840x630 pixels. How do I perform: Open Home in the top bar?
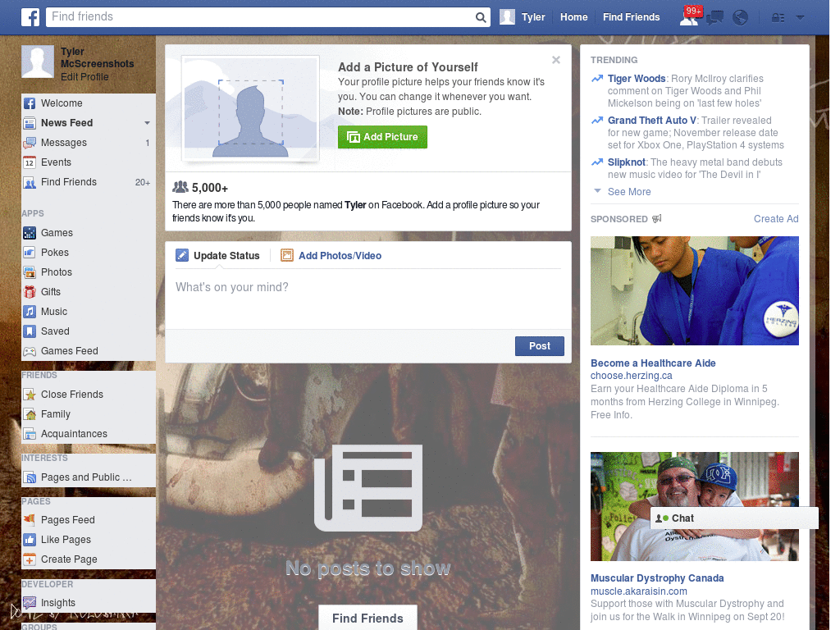tap(573, 17)
